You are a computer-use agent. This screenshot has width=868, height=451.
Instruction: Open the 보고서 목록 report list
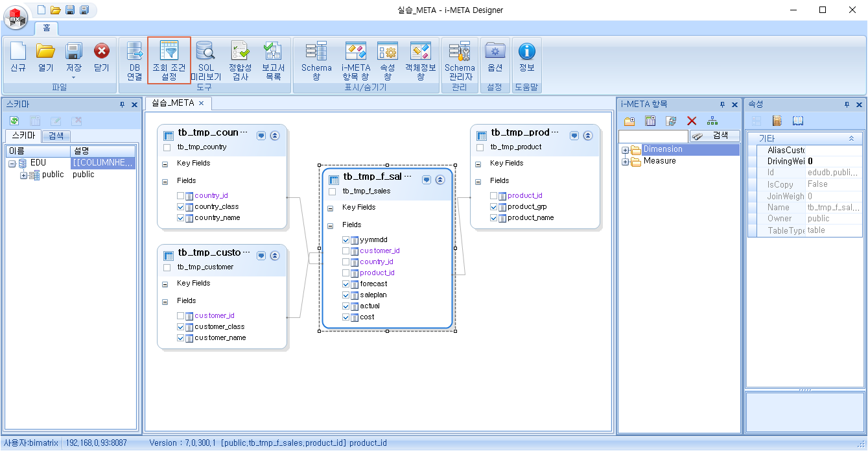coord(273,60)
